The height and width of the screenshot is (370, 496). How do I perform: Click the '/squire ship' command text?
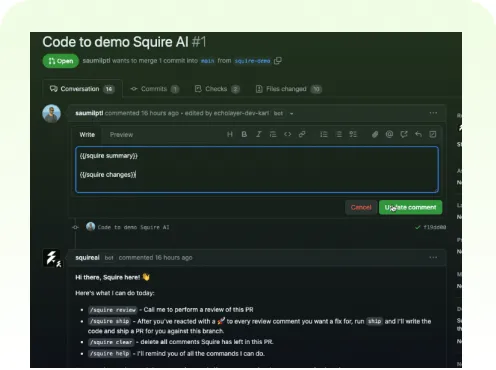click(x=109, y=321)
